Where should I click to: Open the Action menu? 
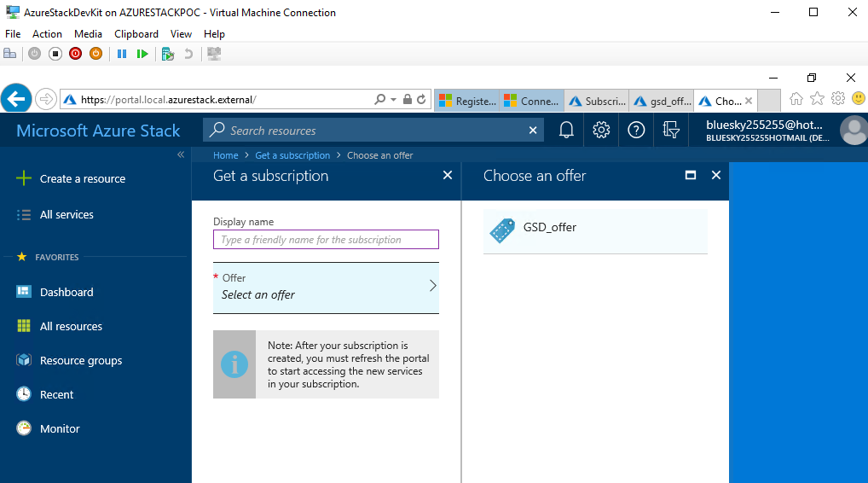coord(47,34)
